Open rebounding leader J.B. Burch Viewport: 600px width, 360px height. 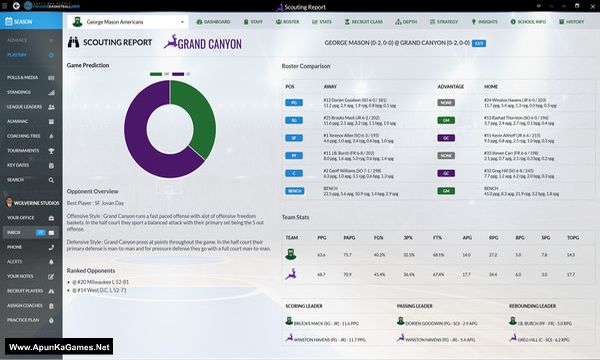[545, 323]
